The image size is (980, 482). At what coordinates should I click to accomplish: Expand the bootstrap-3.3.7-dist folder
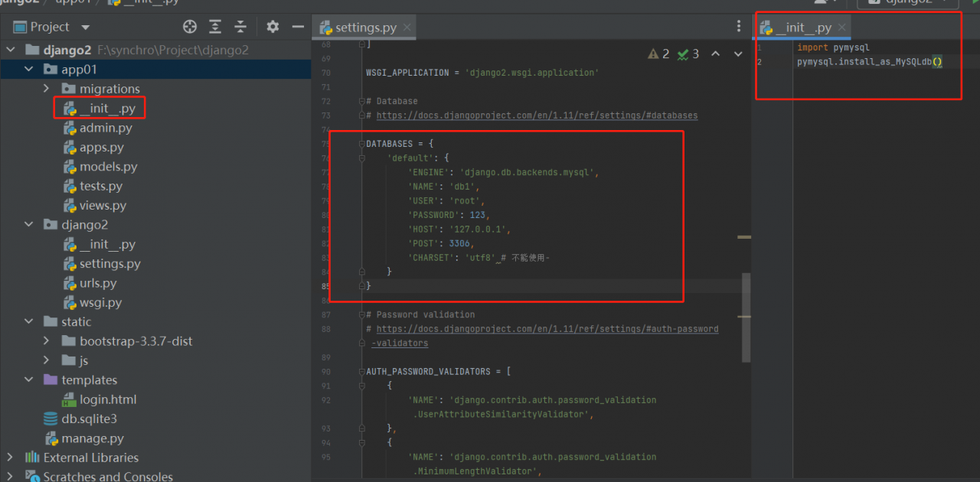pyautogui.click(x=47, y=341)
